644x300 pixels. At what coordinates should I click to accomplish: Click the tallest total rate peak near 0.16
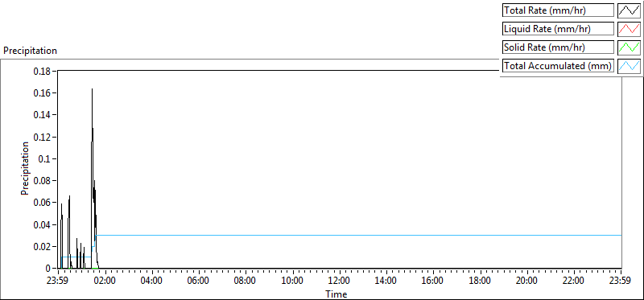pos(92,89)
